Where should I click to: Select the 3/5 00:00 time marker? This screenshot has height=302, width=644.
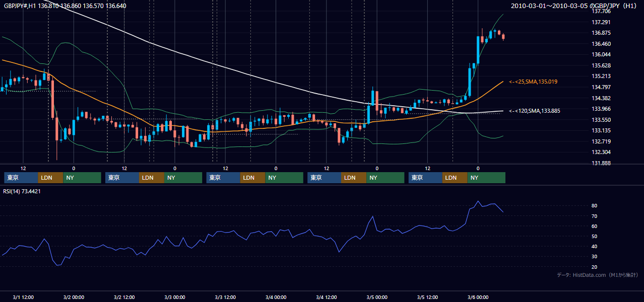(377, 297)
